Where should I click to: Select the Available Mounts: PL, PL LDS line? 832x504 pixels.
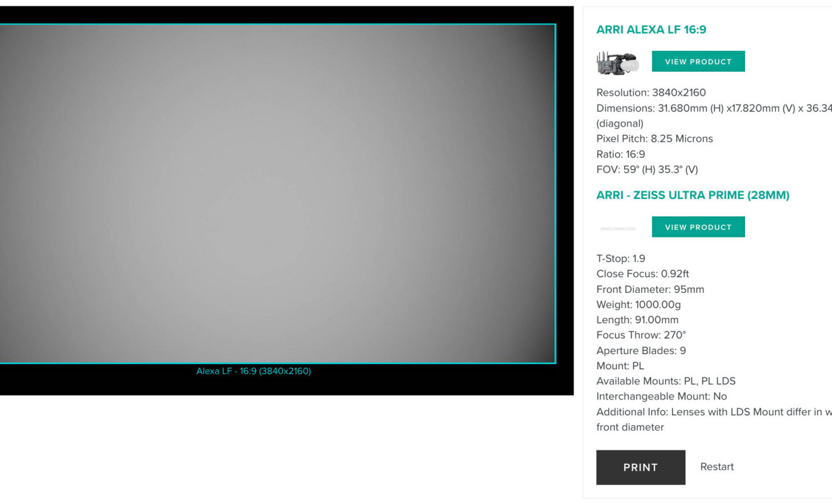666,381
